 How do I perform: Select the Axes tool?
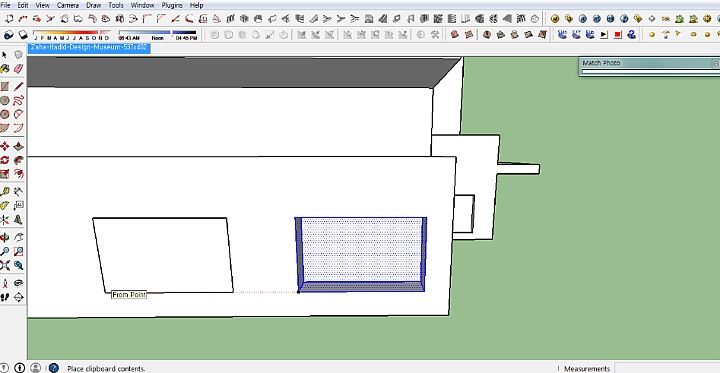5,220
